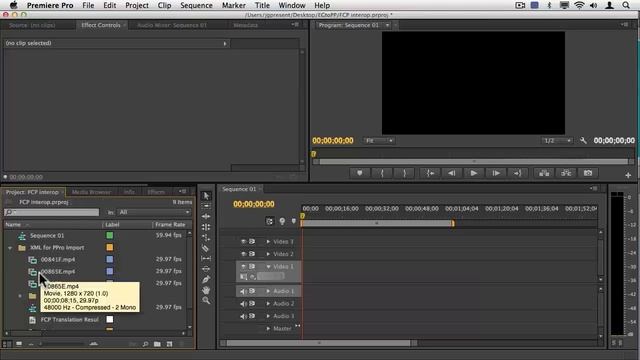640x360 pixels.
Task: Click Go to Out point button
Action: click(518, 173)
